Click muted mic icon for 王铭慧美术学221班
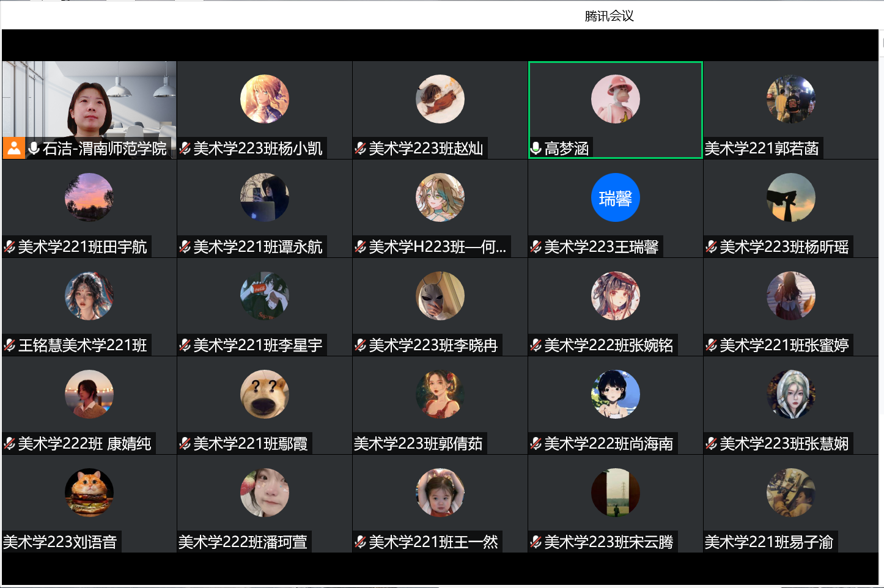Viewport: 884px width, 588px height. (x=10, y=345)
